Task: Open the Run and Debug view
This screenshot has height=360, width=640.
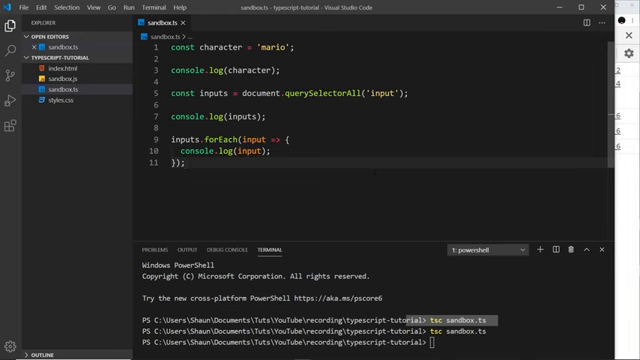Action: [x=10, y=100]
